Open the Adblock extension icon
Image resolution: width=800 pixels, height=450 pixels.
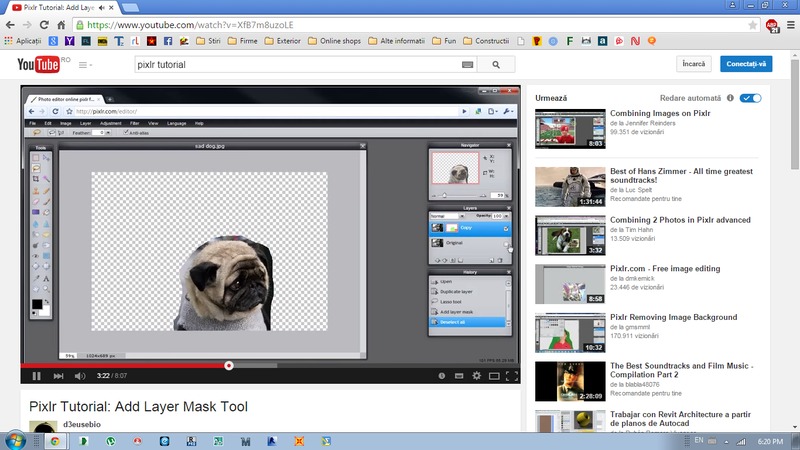coord(772,26)
